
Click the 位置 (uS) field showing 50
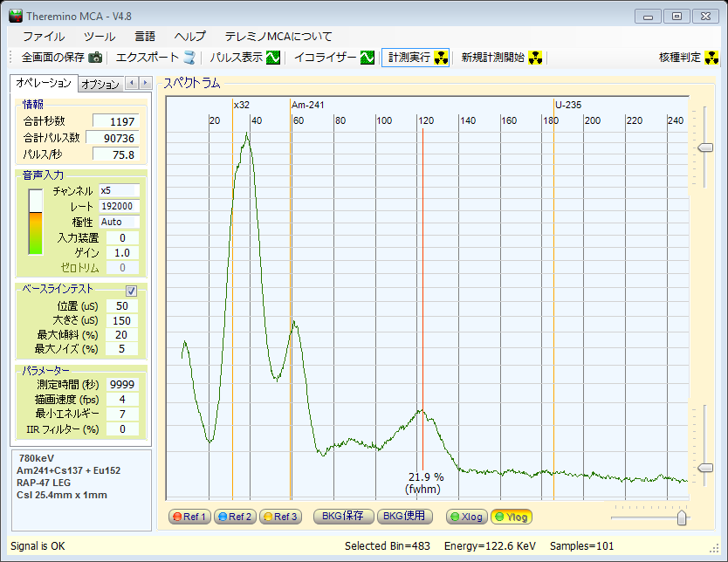(x=122, y=305)
